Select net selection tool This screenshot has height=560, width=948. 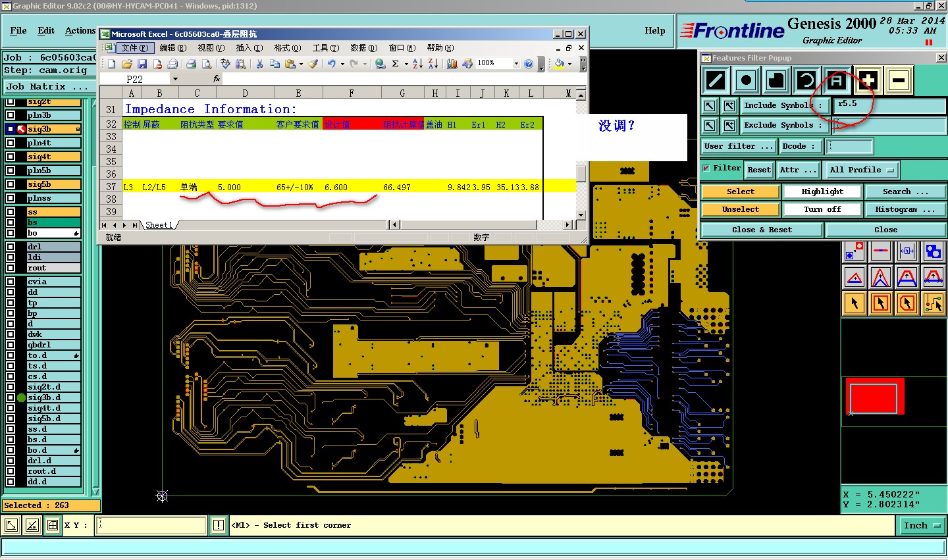click(934, 303)
